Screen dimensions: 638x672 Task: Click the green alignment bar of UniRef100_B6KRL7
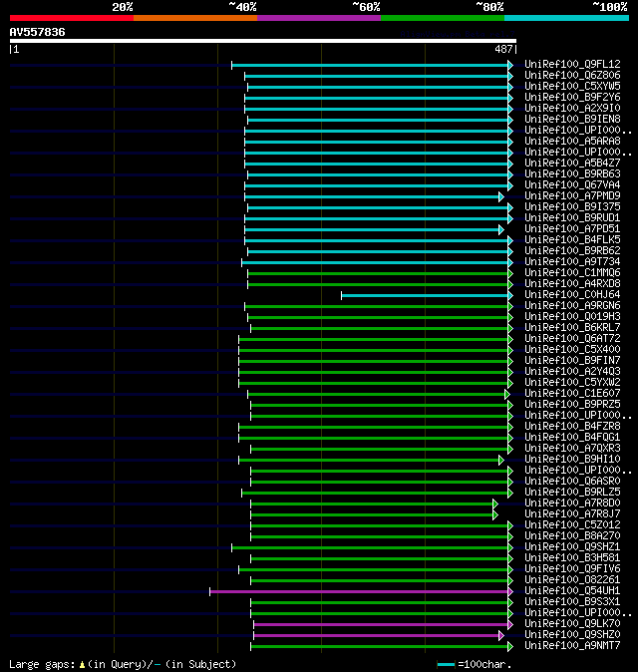(380, 329)
